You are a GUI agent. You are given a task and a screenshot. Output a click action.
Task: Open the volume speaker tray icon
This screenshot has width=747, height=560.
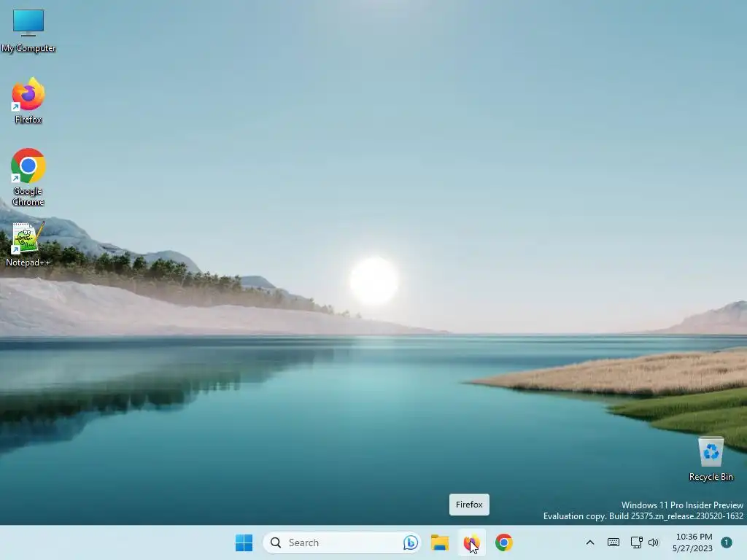point(653,542)
